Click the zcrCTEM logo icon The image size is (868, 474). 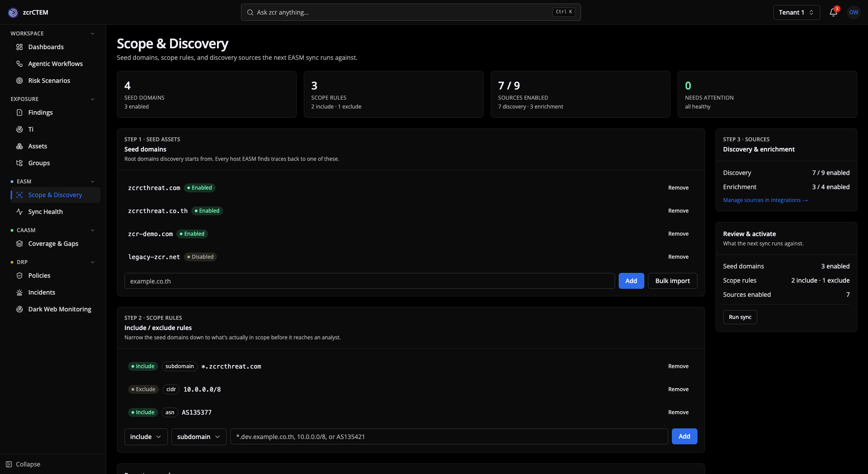[x=13, y=12]
